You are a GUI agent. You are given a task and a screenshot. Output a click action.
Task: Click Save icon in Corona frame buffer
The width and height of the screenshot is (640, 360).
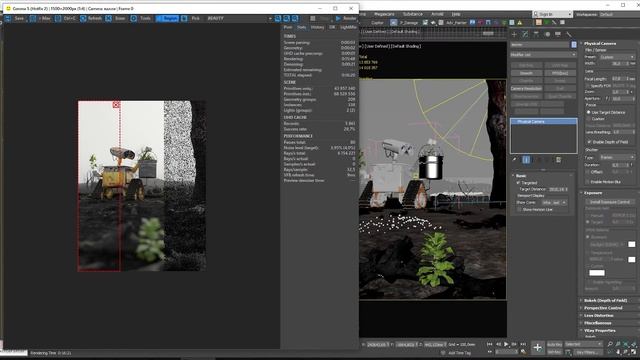[x=8, y=18]
